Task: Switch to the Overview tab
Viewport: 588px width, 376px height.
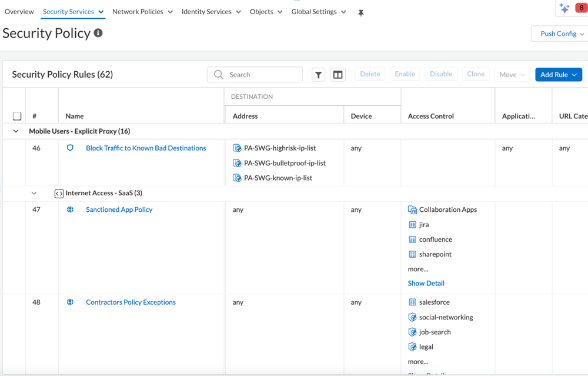Action: [19, 12]
